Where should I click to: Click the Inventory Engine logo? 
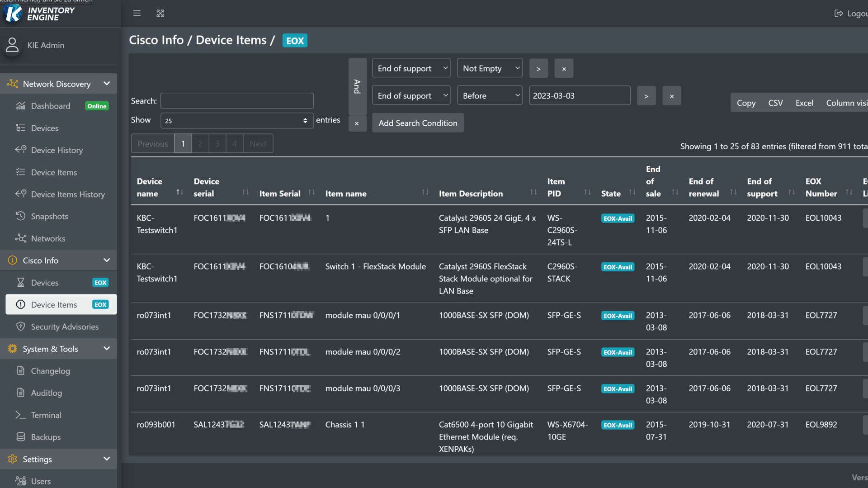coord(39,14)
